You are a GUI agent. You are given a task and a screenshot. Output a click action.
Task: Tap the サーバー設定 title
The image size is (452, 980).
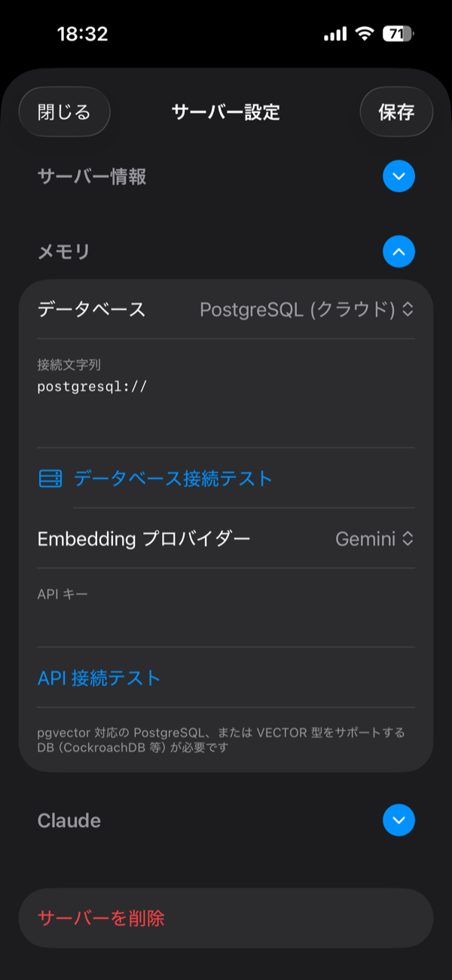pyautogui.click(x=225, y=112)
